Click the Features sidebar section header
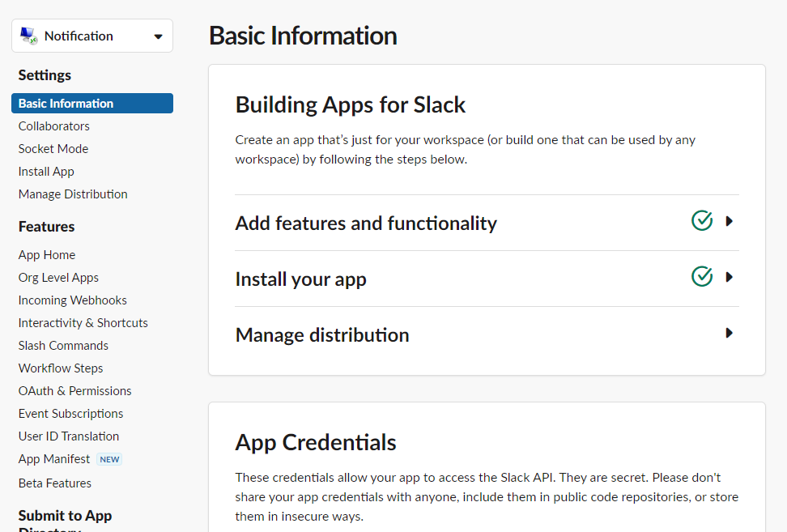The width and height of the screenshot is (787, 532). [47, 227]
